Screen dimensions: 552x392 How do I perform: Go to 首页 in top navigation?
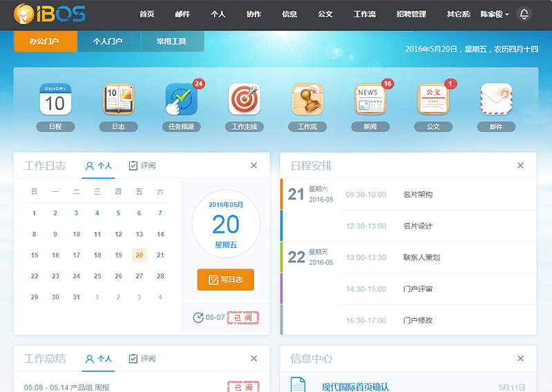(146, 14)
